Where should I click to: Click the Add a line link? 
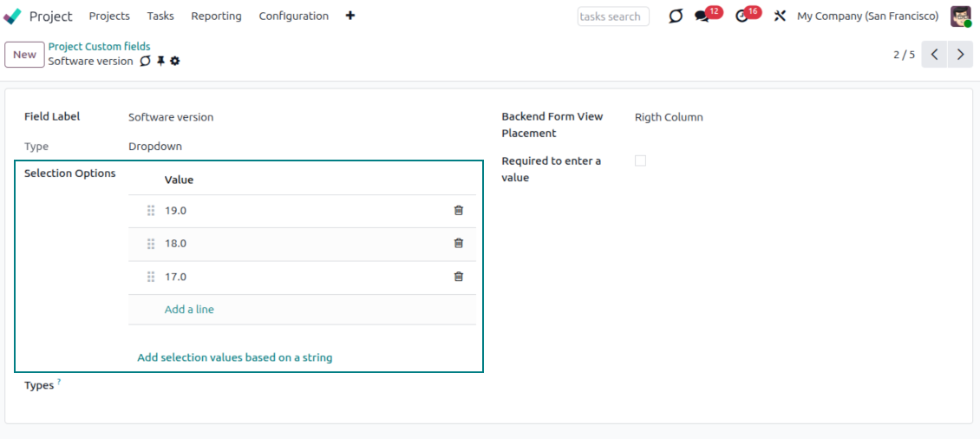(x=189, y=310)
